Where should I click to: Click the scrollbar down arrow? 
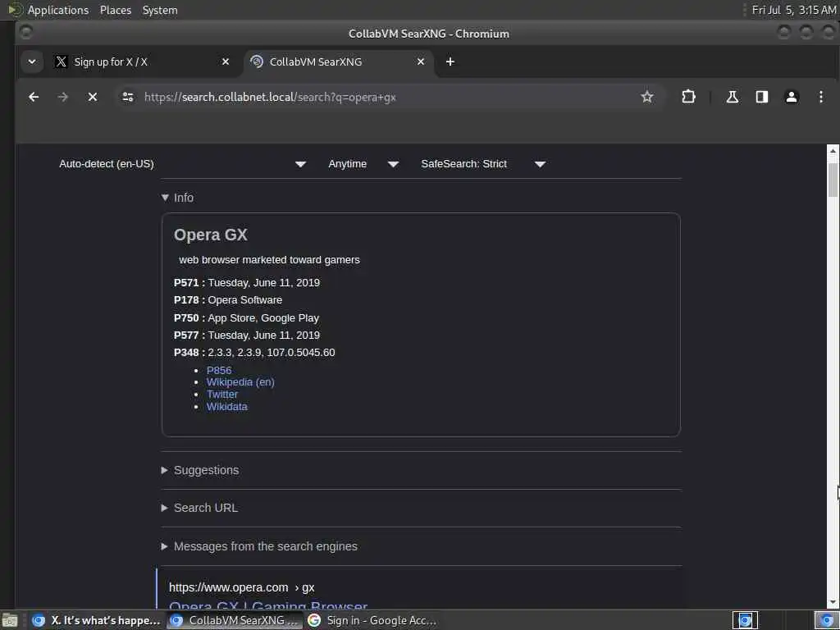pyautogui.click(x=833, y=602)
